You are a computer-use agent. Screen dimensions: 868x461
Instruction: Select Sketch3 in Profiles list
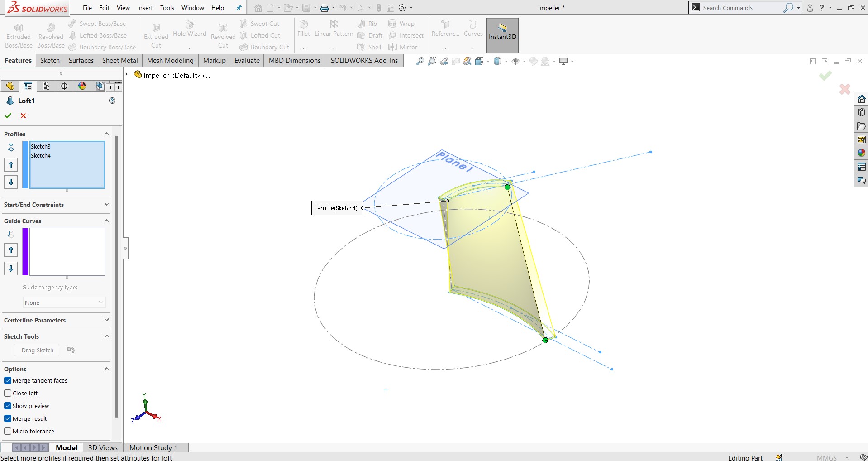pos(41,146)
